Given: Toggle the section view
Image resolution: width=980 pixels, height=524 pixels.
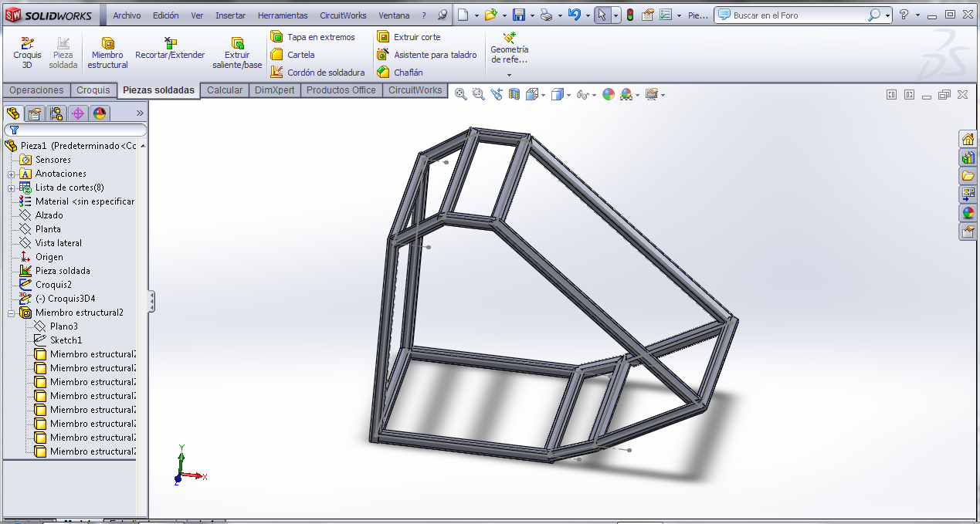Looking at the screenshot, I should click(514, 94).
